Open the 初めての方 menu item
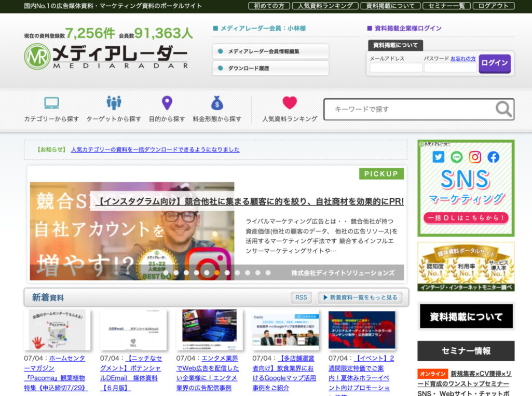 point(269,6)
